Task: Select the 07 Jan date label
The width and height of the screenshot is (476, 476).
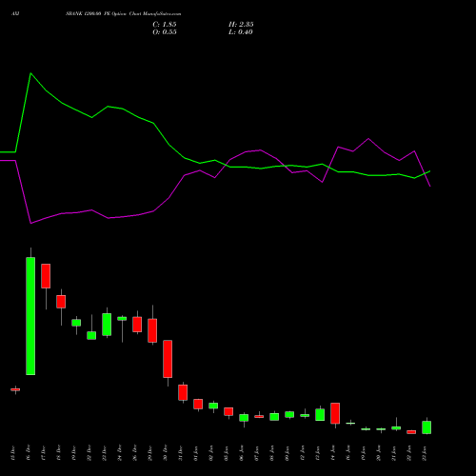Action: point(257,453)
